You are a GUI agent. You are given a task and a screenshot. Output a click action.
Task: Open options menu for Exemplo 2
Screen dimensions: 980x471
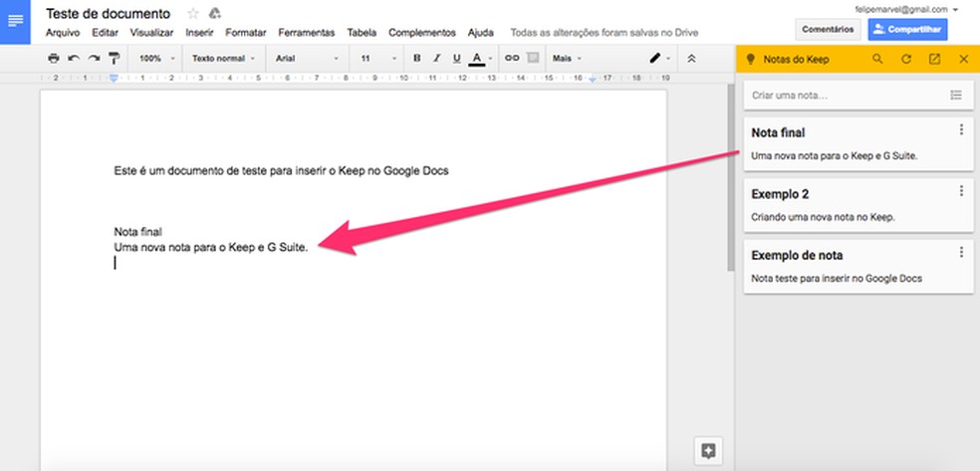(x=961, y=191)
